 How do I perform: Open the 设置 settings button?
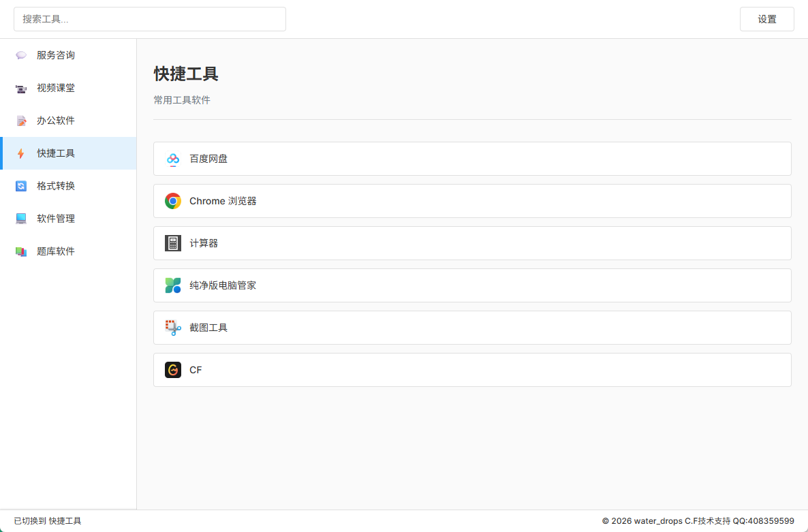766,19
